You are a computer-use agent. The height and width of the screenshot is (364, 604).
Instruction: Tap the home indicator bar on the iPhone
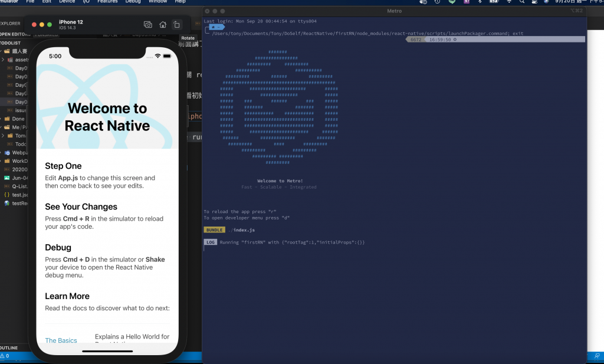coord(107,351)
